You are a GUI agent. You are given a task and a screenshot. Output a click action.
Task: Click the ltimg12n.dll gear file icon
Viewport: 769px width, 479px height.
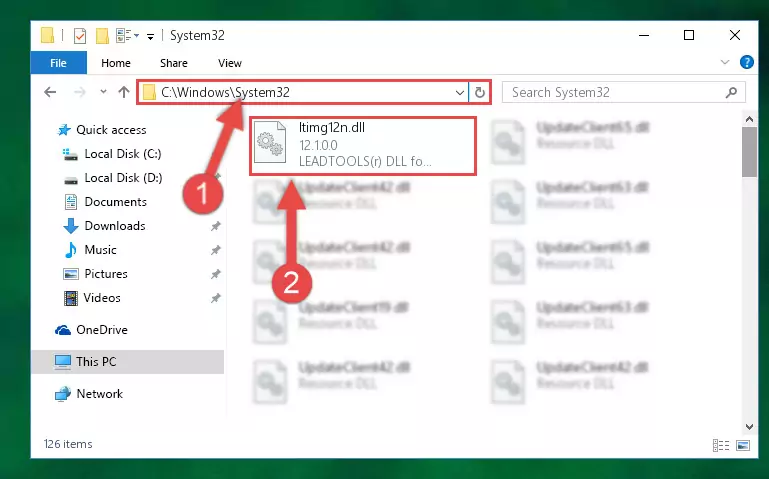(270, 143)
